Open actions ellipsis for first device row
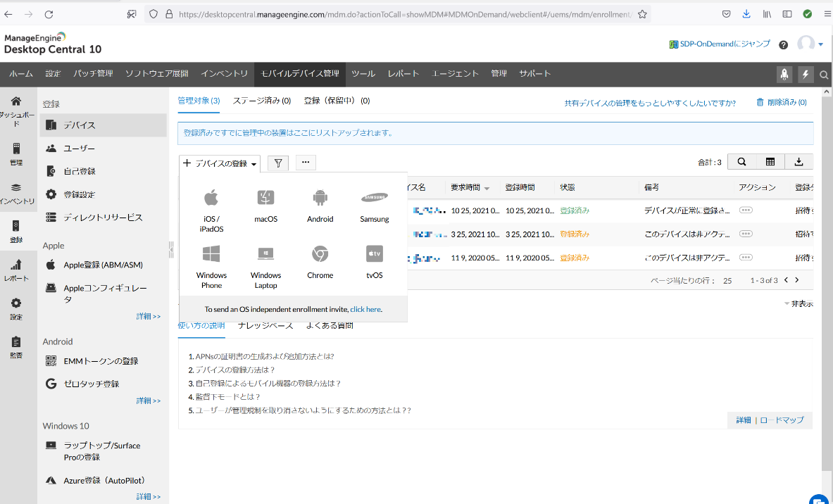 tap(746, 210)
